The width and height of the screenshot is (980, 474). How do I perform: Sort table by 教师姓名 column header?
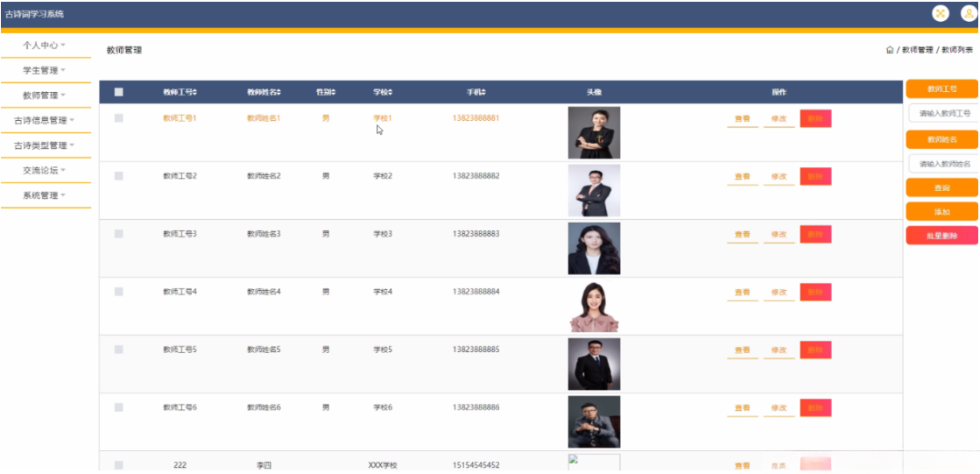pos(264,93)
